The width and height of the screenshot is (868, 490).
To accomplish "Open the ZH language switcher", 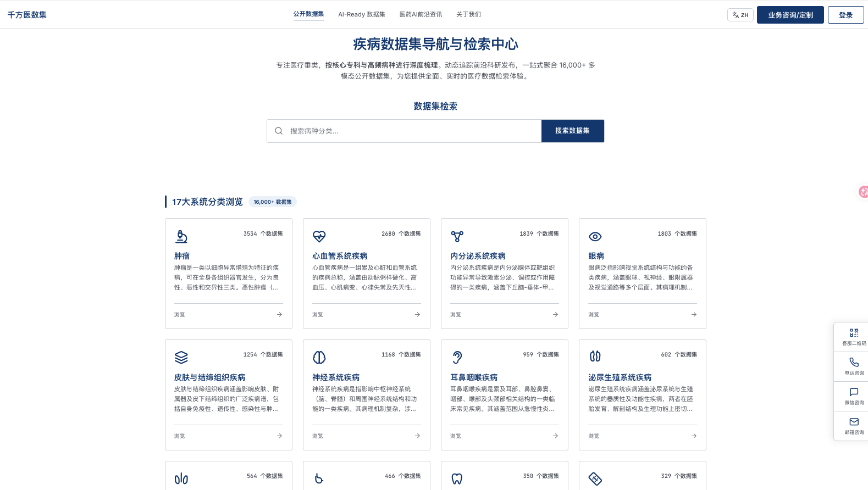I will pyautogui.click(x=740, y=15).
